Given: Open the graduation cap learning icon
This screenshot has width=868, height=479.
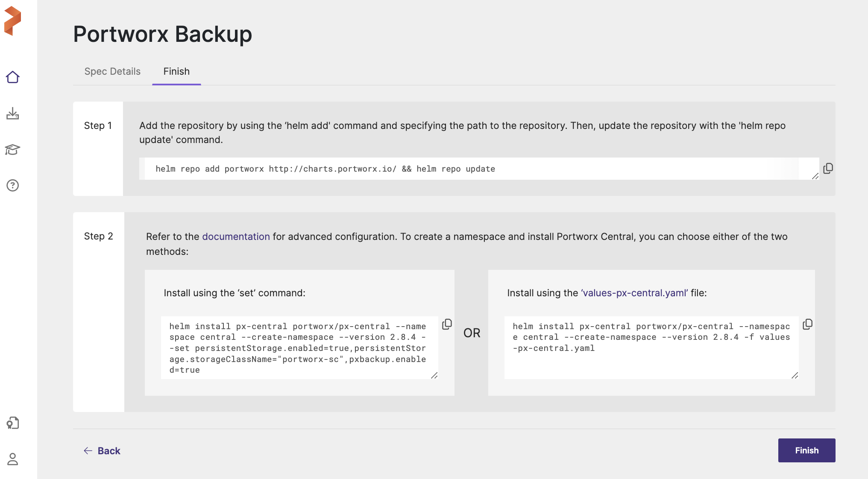Looking at the screenshot, I should point(13,149).
